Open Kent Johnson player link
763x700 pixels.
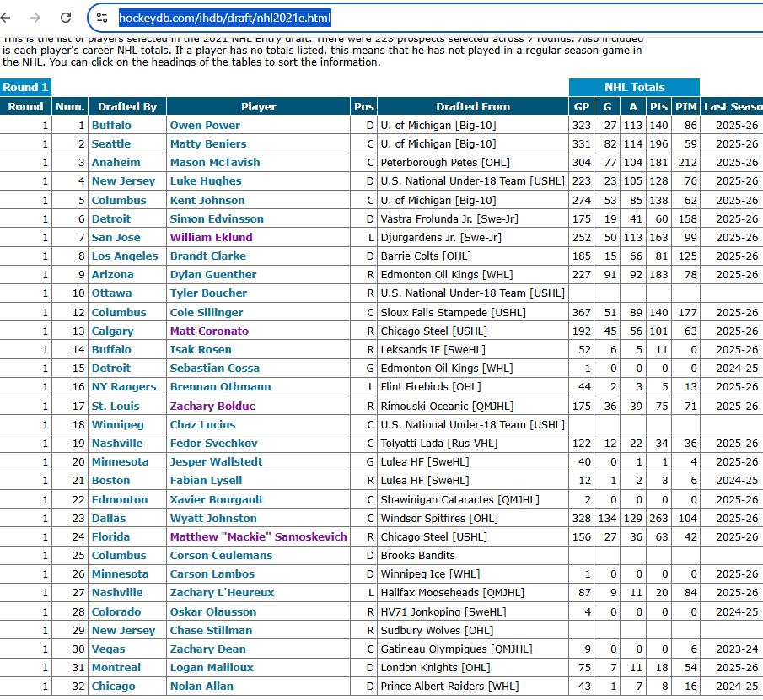pos(207,200)
